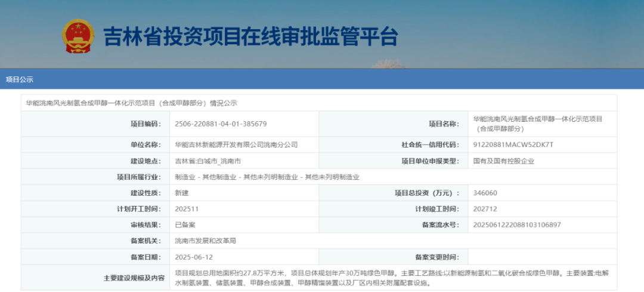
Task: Click total investment value 346060
Action: coord(485,193)
